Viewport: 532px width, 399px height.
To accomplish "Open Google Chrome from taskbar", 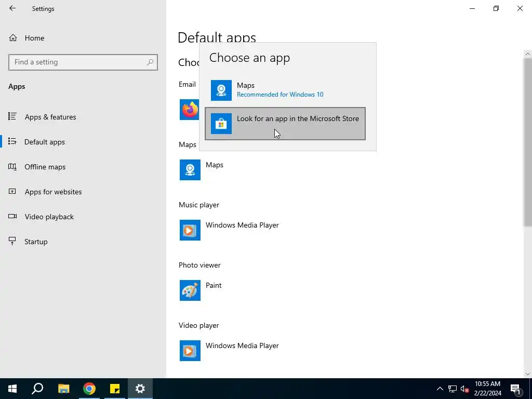I will (x=89, y=389).
